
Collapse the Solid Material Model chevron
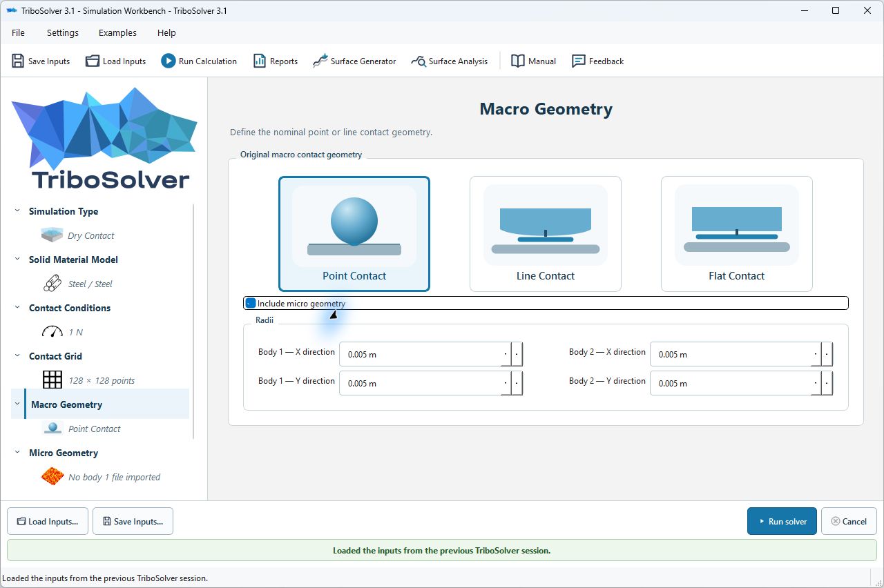(17, 259)
